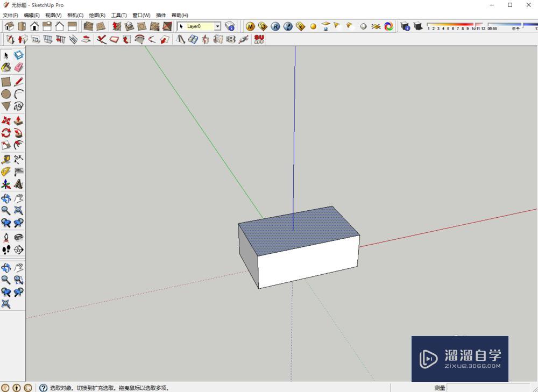Open the 绘图(R) menu
This screenshot has height=392, width=538.
tap(97, 15)
